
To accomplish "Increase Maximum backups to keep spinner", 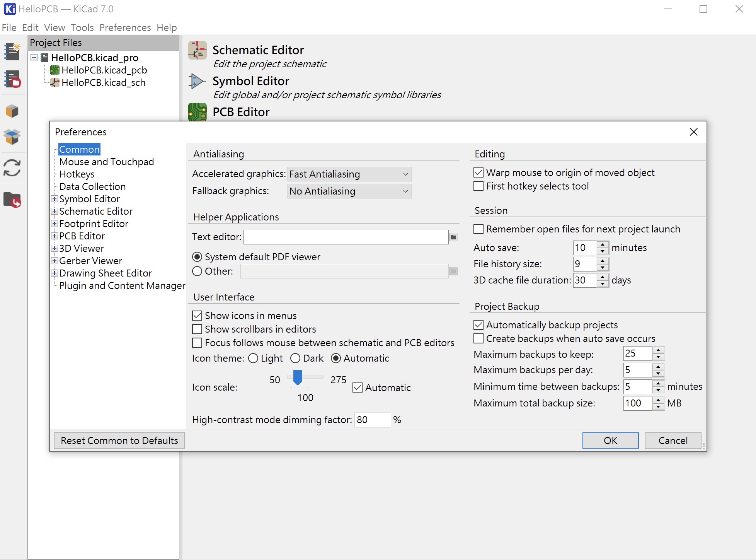I will [658, 350].
